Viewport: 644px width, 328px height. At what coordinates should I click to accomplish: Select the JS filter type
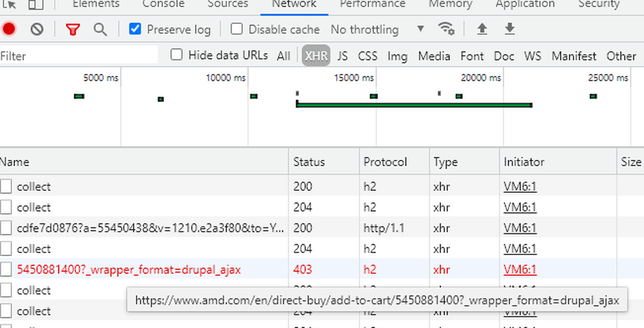click(x=343, y=56)
